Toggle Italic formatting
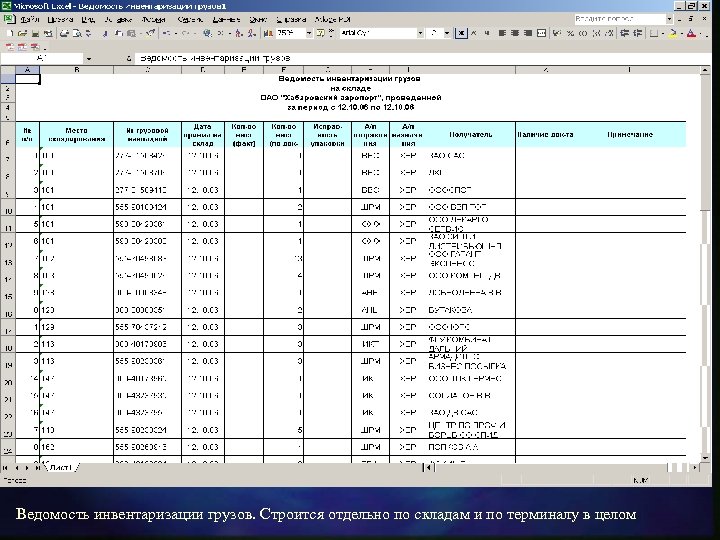Screen dimensions: 720x540 click(x=473, y=33)
